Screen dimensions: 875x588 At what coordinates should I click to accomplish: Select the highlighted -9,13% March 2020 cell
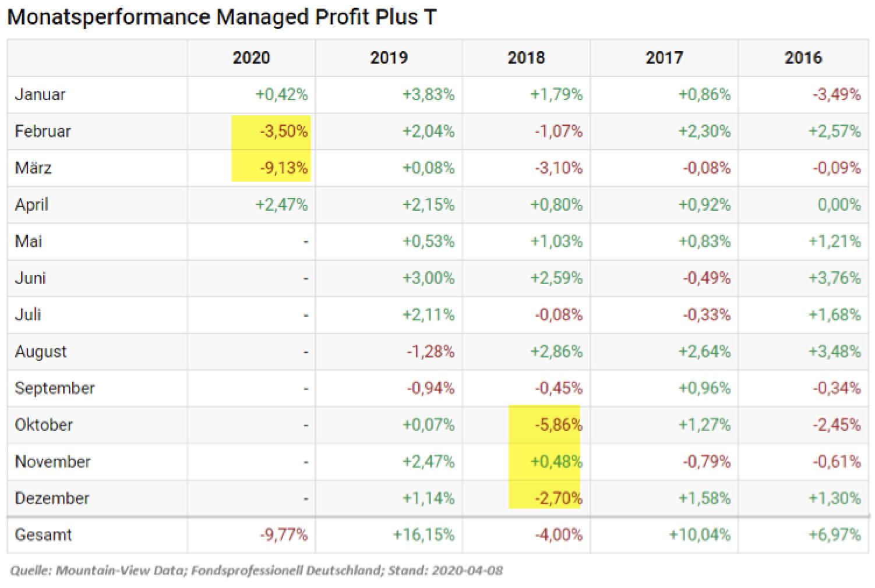(x=283, y=168)
